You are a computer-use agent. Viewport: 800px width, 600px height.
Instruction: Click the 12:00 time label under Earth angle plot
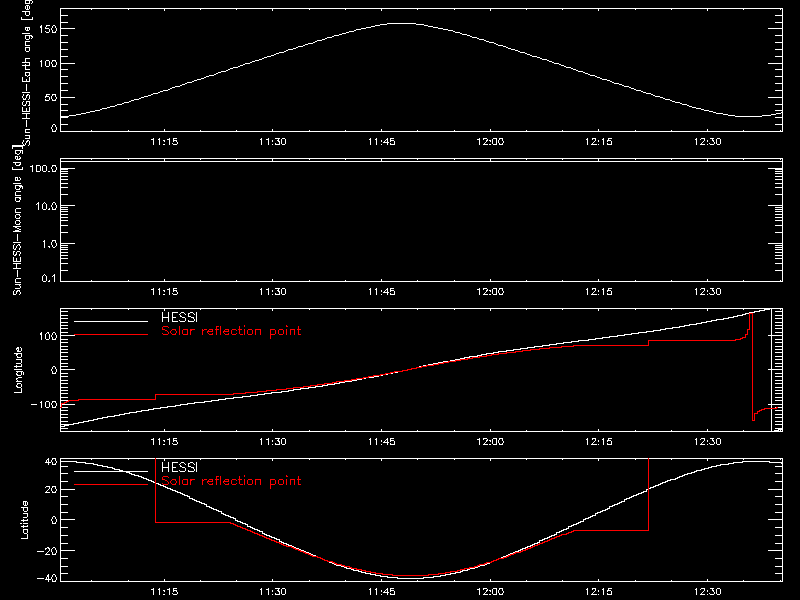(x=490, y=141)
